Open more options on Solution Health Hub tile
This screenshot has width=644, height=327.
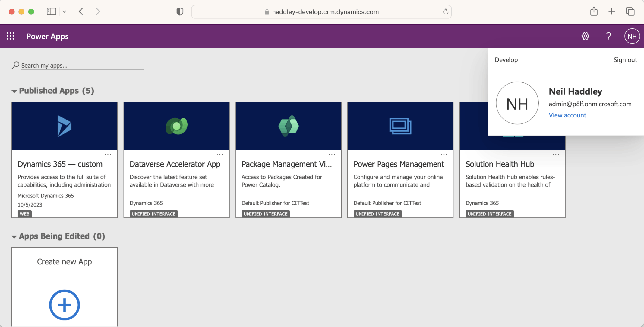[x=556, y=155]
